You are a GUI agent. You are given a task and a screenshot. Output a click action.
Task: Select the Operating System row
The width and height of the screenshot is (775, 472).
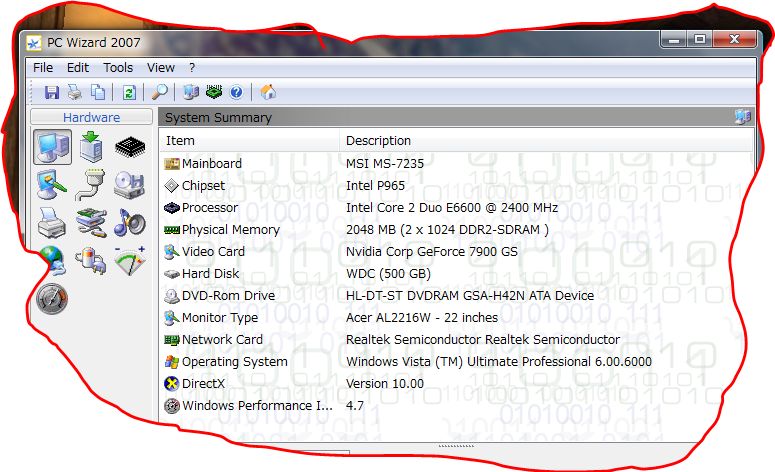click(457, 361)
